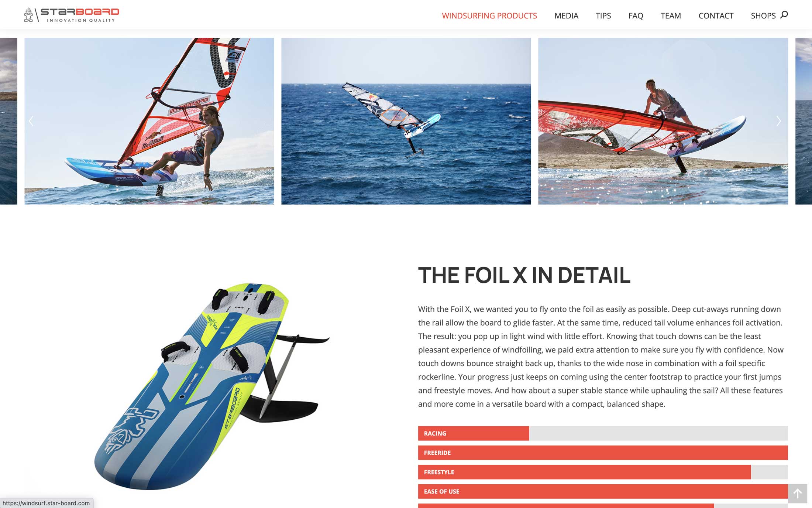Visit the Team page
812x508 pixels.
pyautogui.click(x=671, y=16)
